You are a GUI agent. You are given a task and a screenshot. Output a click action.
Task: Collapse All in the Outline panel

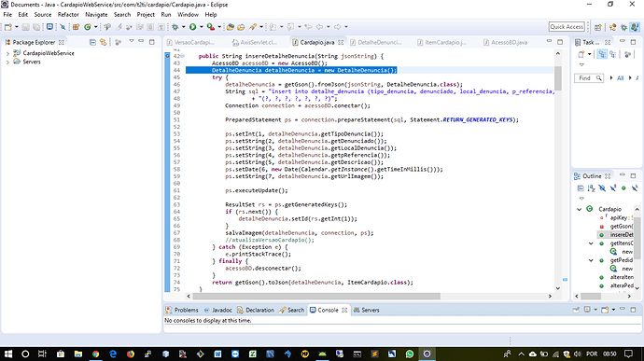(x=581, y=188)
